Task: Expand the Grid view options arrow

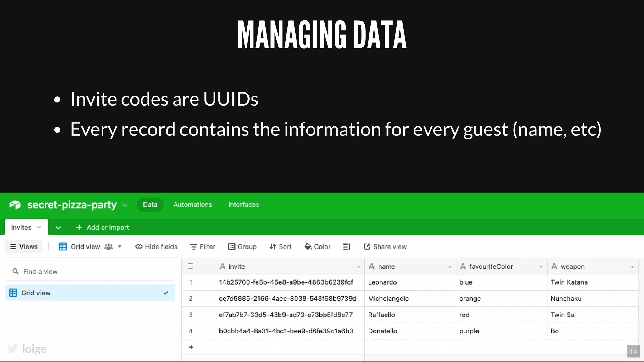Action: coord(119,247)
